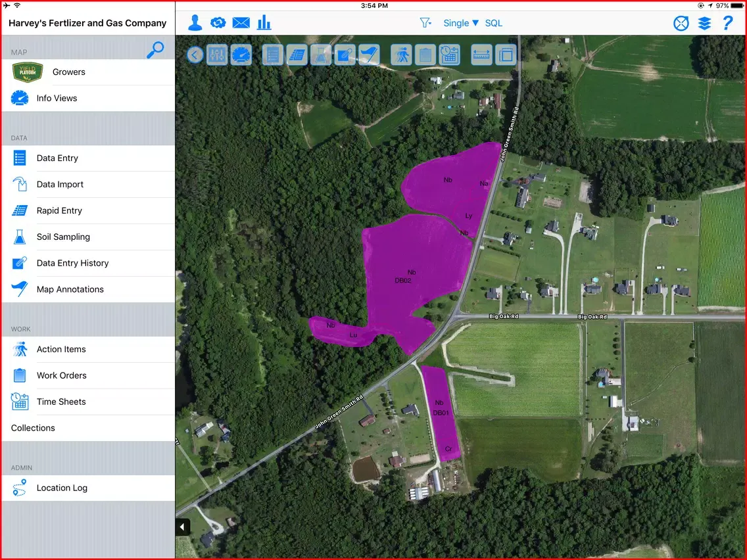This screenshot has height=560, width=747.
Task: Tap the search magnifier in sidebar
Action: click(155, 49)
